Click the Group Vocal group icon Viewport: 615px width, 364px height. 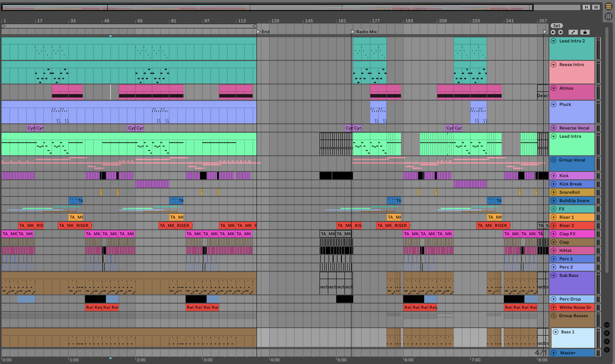tap(553, 160)
